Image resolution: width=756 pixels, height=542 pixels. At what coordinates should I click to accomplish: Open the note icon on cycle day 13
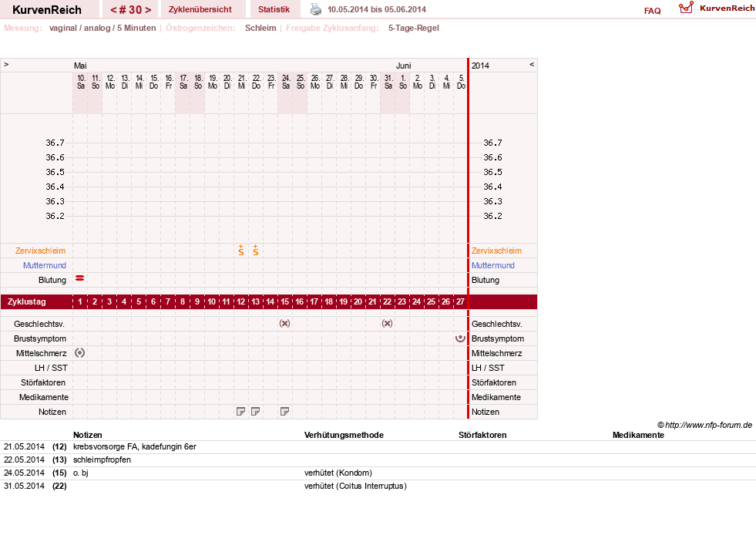256,412
